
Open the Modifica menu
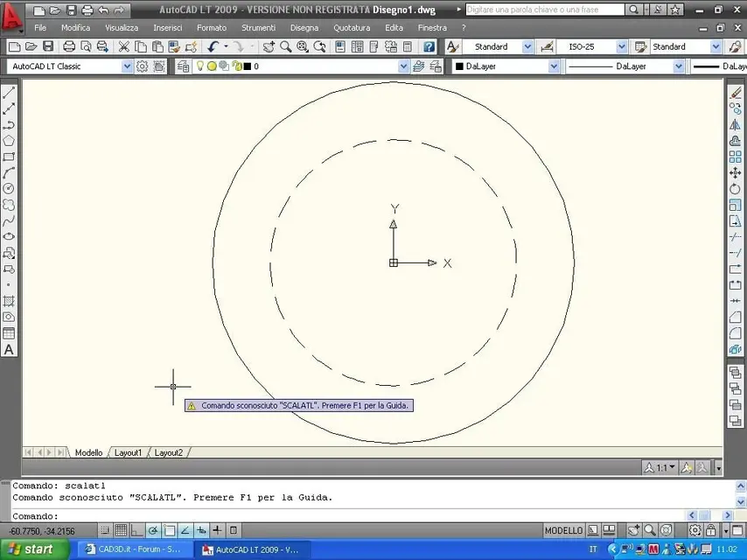75,28
